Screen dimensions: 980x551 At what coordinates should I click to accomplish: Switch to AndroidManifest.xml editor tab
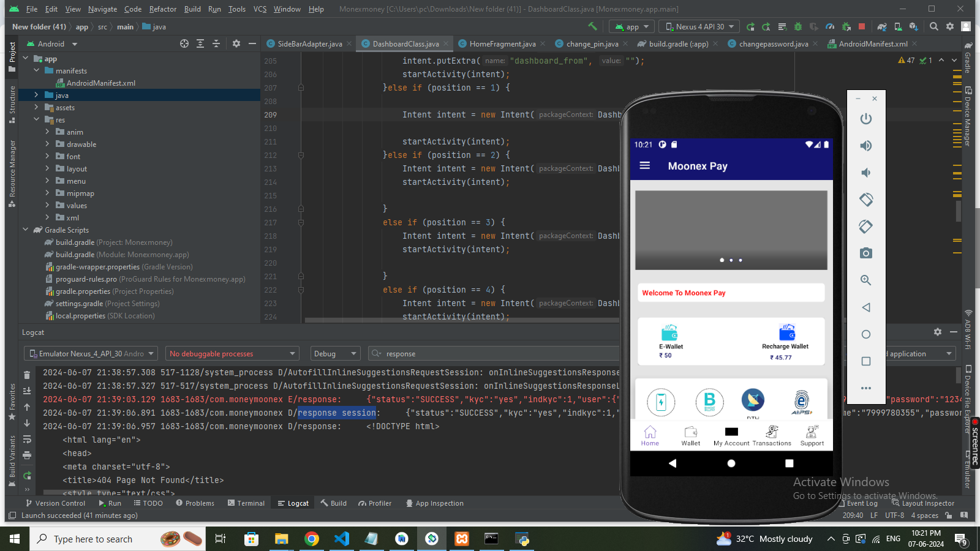[872, 43]
